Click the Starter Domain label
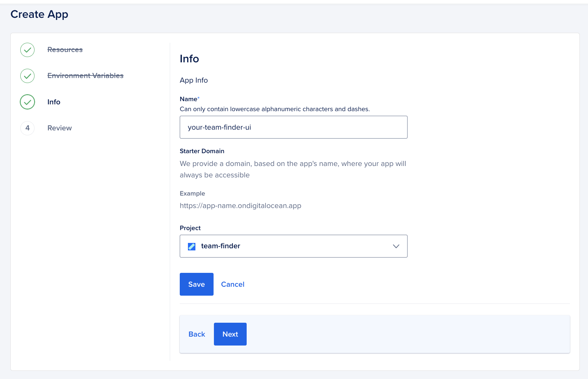588x379 pixels. pyautogui.click(x=202, y=151)
